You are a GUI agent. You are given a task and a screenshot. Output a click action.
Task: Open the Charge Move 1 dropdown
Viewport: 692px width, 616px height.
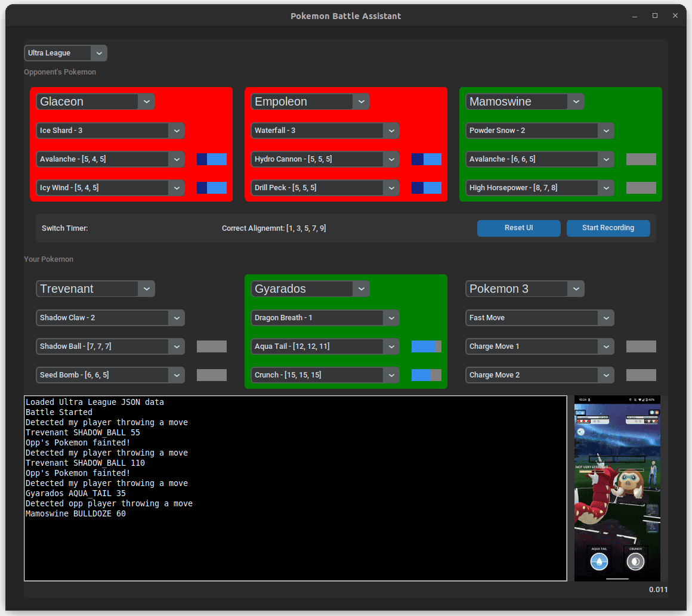click(x=540, y=346)
